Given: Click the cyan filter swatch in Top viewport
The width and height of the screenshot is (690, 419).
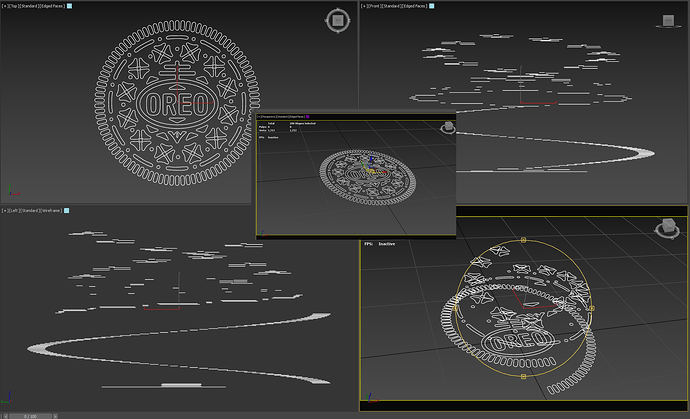Looking at the screenshot, I should click(x=69, y=6).
